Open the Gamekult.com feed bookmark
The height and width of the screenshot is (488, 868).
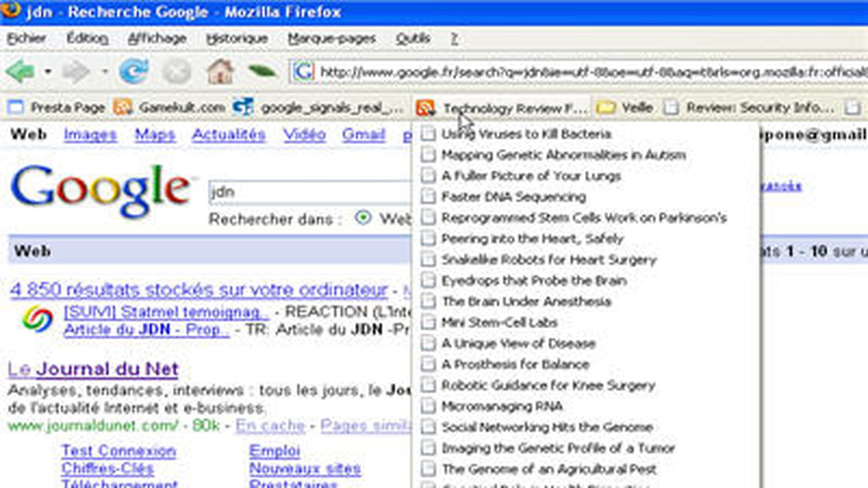[x=169, y=107]
